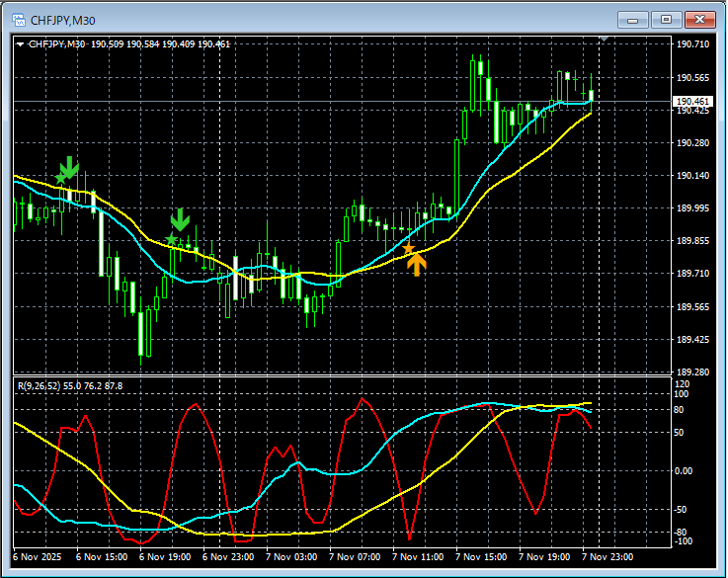The width and height of the screenshot is (728, 578).
Task: Click the current price label 190.461
Action: click(x=692, y=101)
